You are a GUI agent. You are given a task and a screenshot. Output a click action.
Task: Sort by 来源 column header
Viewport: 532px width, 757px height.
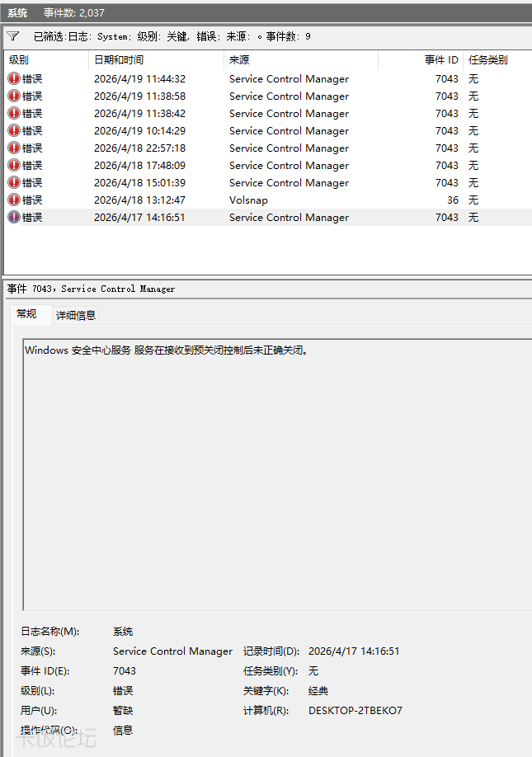pos(301,60)
